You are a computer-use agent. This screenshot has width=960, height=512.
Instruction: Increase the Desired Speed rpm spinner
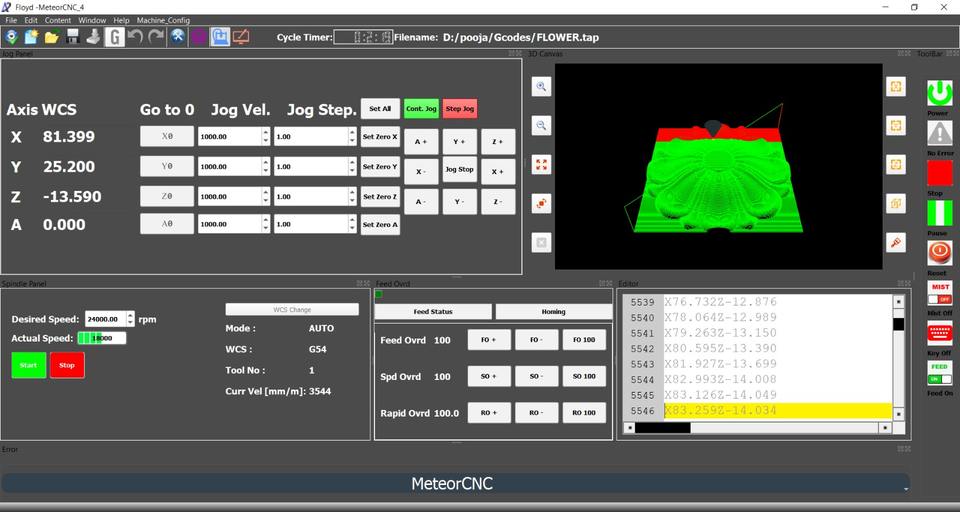coord(129,316)
